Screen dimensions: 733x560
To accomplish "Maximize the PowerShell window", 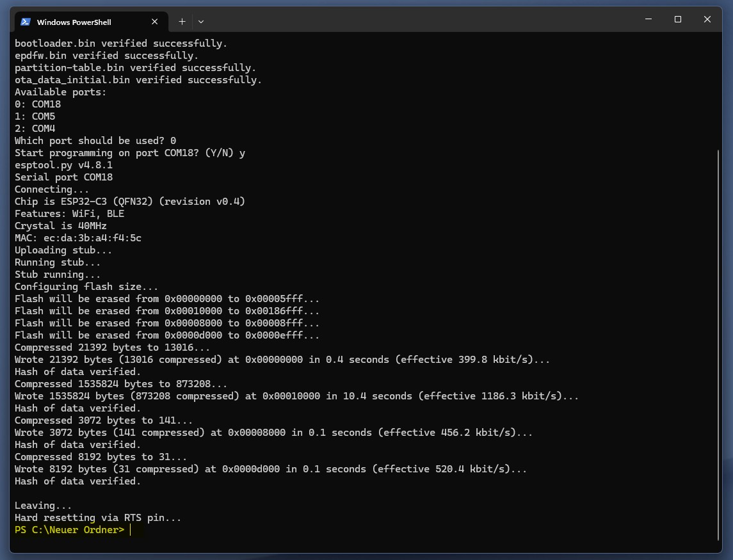I will pyautogui.click(x=678, y=19).
